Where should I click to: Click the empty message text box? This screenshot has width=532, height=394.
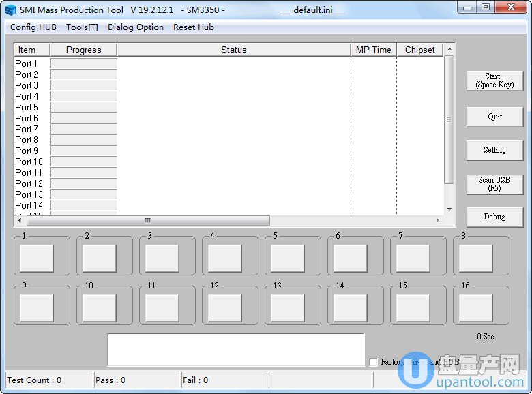[x=236, y=350]
